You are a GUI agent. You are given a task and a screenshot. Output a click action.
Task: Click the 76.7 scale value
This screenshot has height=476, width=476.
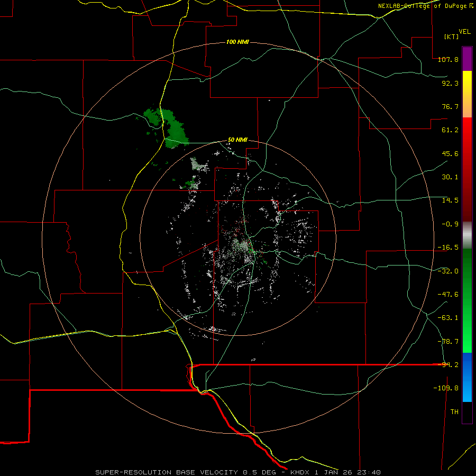(450, 106)
